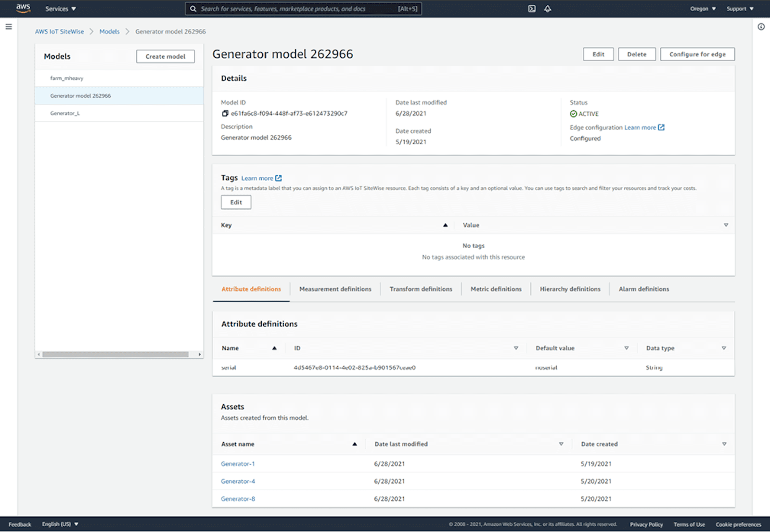Image resolution: width=770 pixels, height=532 pixels.
Task: Click the 'Configured' edge status text
Action: (585, 139)
